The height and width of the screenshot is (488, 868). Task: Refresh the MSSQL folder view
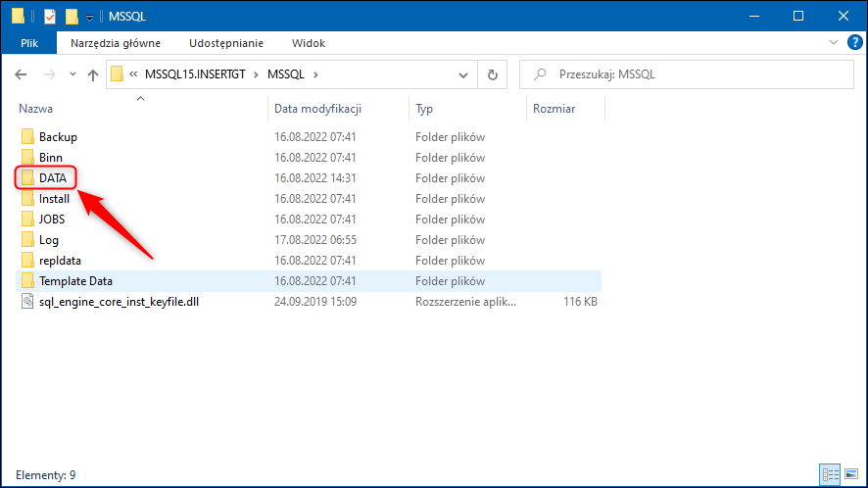[493, 74]
